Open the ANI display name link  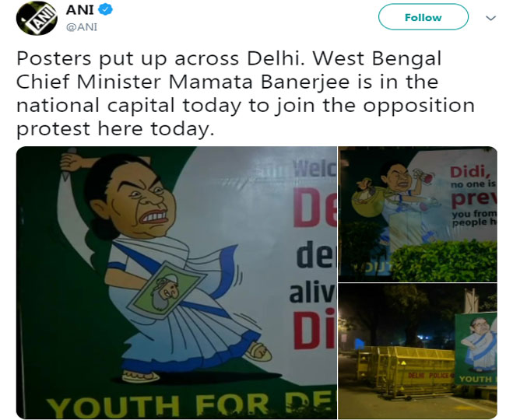[x=80, y=9]
